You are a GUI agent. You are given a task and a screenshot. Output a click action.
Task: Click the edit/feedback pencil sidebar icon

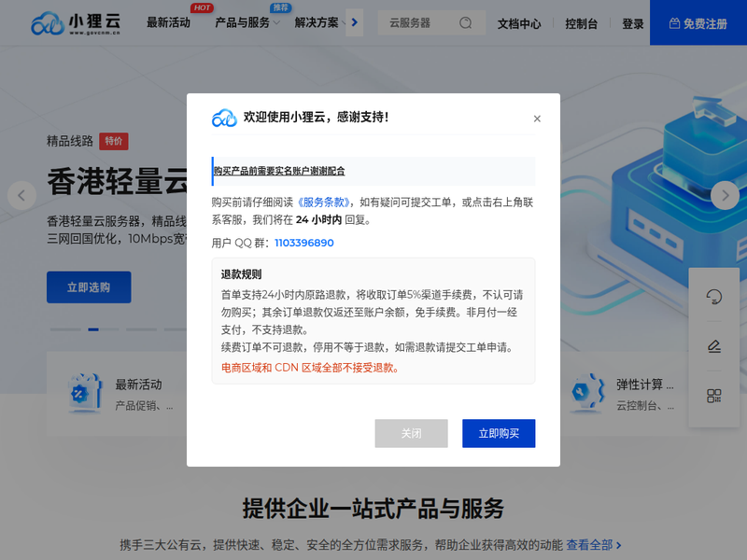713,346
